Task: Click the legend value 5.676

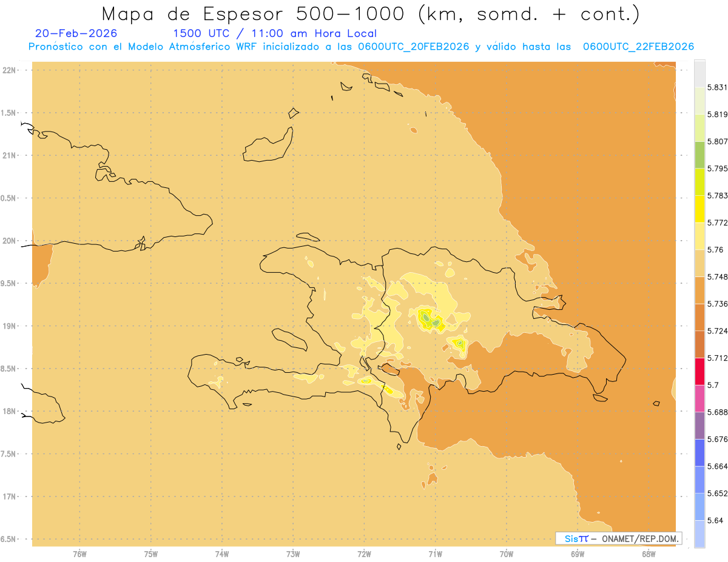Action: [717, 439]
